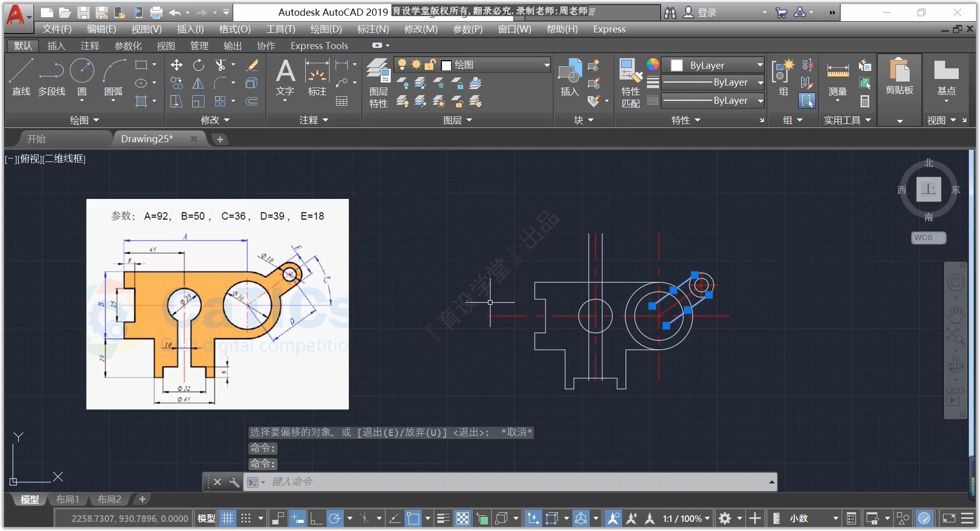Toggle dynamic input in status bar
The height and width of the screenshot is (531, 980).
(x=298, y=518)
